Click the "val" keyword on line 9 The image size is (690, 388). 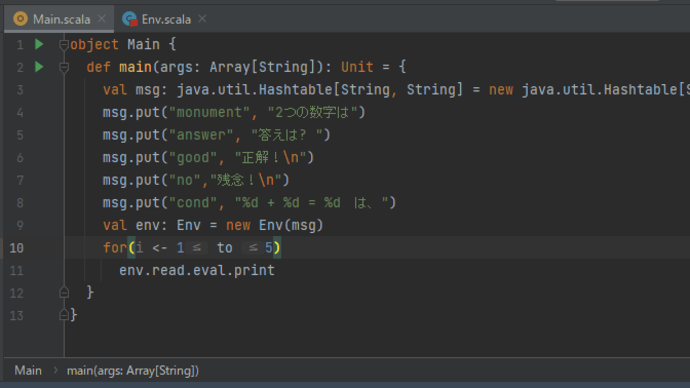[115, 225]
